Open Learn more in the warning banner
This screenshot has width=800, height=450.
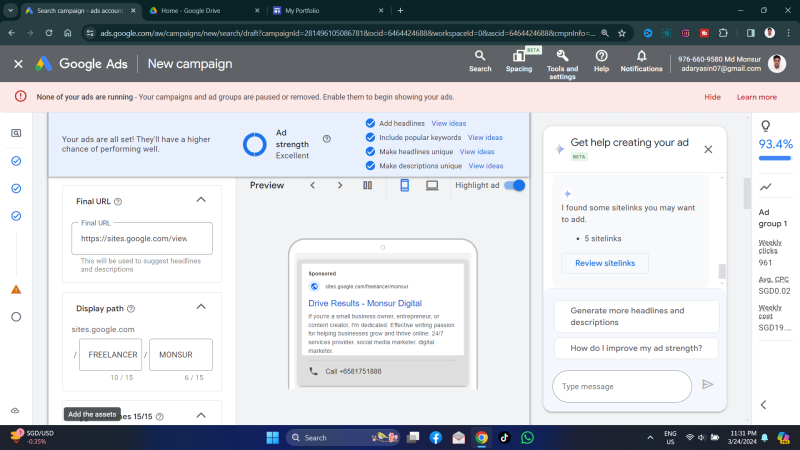pyautogui.click(x=757, y=97)
